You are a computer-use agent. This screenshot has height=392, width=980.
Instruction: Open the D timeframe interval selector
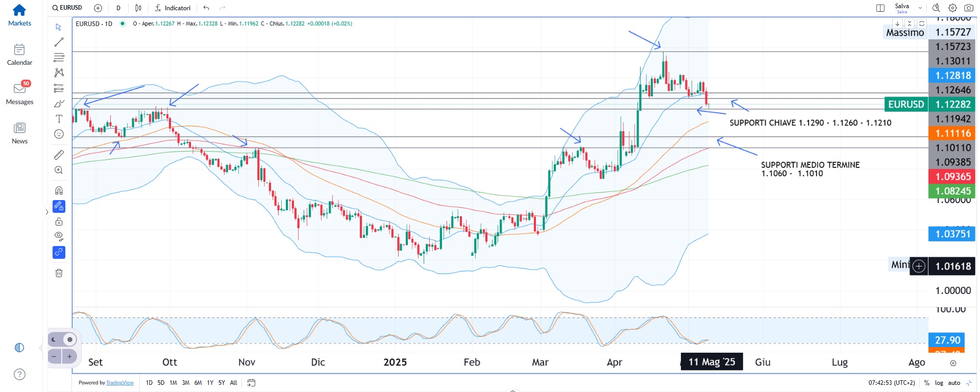coord(118,8)
